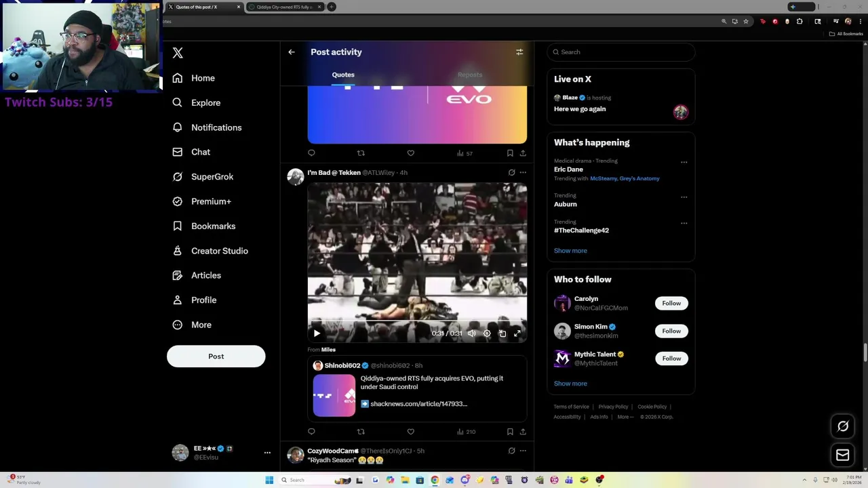Viewport: 868px width, 488px height.
Task: Open the shacknews.com article link
Action: pos(418,404)
